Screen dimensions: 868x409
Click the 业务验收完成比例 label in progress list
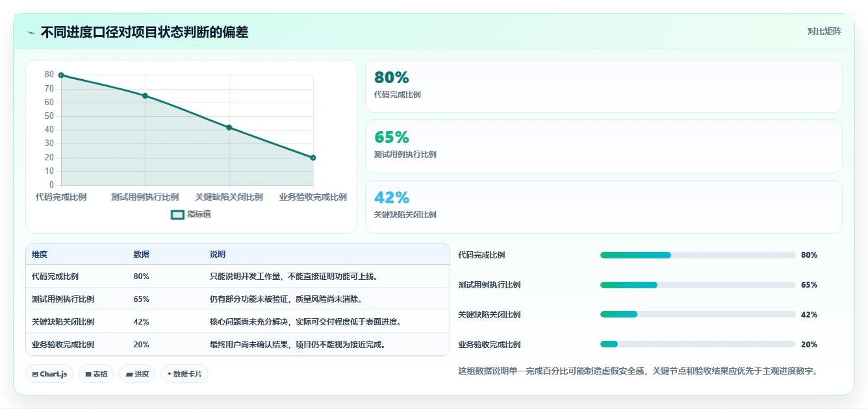(x=489, y=345)
